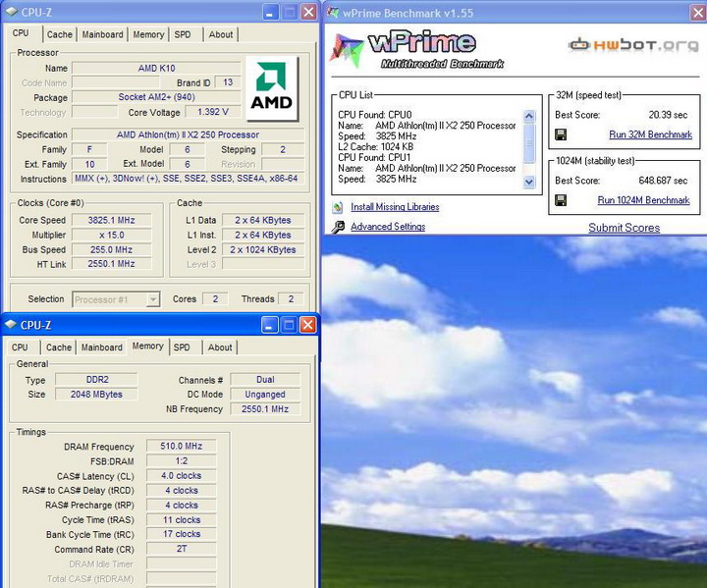Click the Install Missing Libraries icon

338,207
